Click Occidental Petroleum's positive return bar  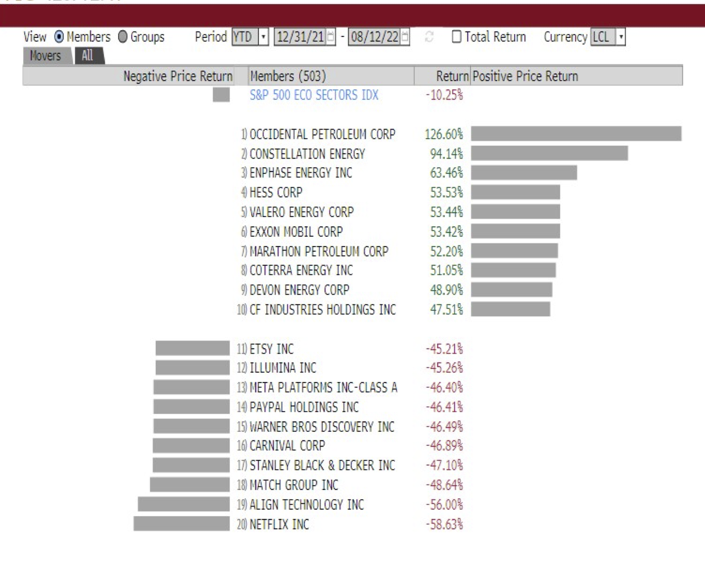[x=576, y=134]
